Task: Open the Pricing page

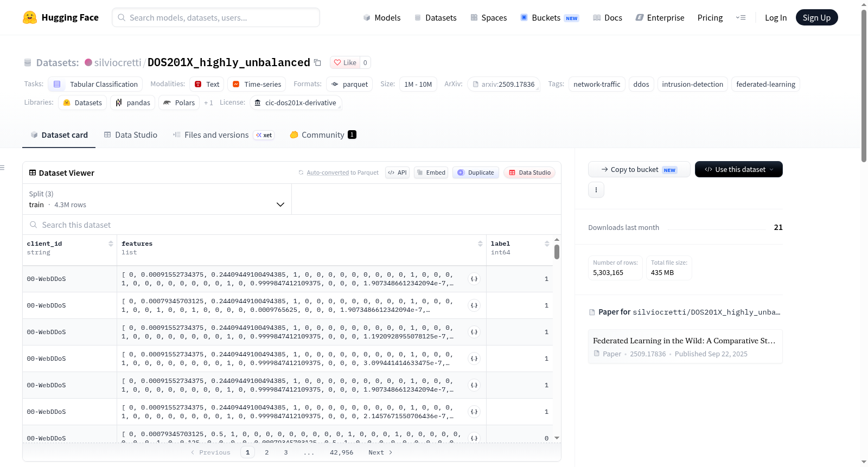Action: [x=710, y=18]
